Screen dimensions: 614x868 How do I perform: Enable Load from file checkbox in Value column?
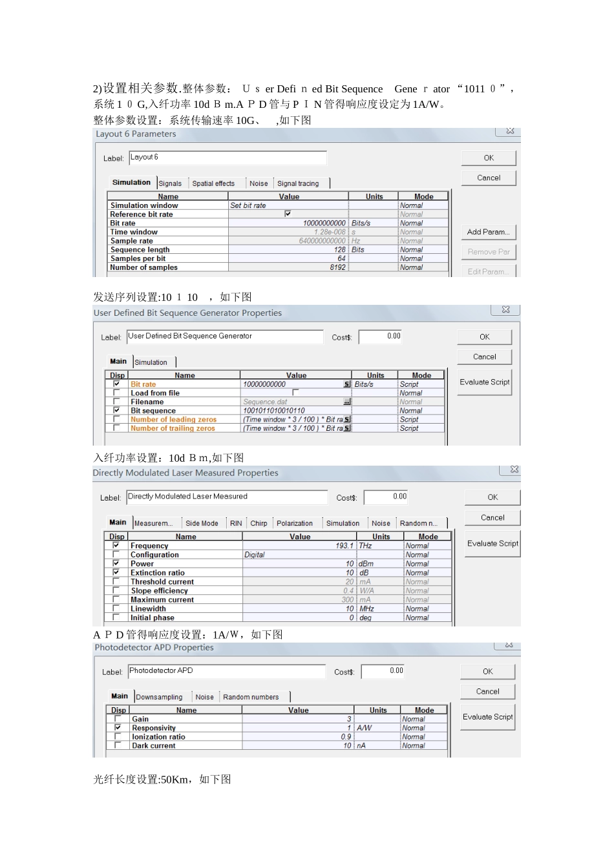[295, 393]
